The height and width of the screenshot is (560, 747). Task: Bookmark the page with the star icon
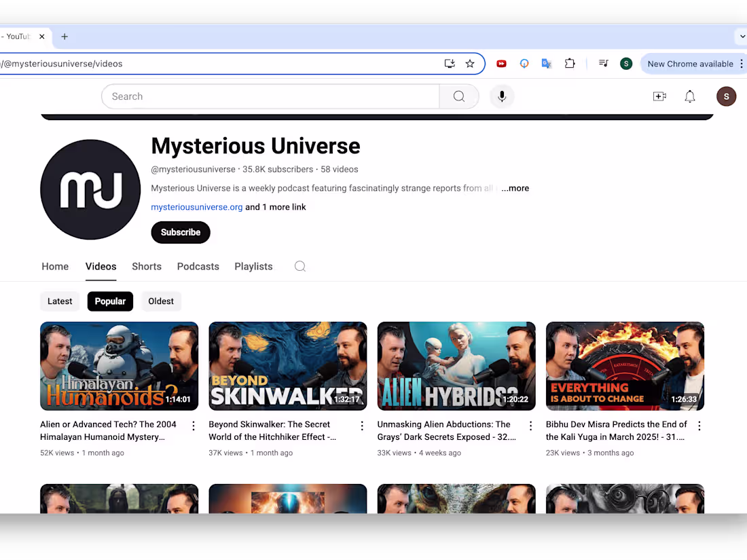pos(470,63)
